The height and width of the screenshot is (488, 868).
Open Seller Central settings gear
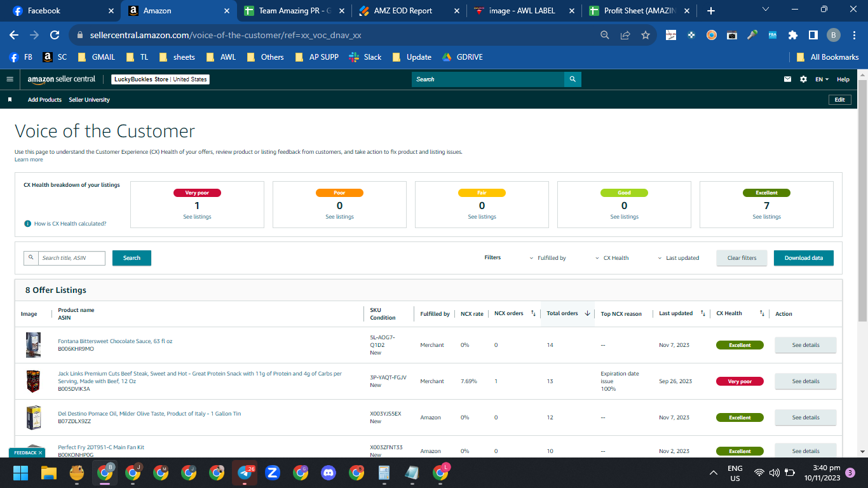(803, 79)
